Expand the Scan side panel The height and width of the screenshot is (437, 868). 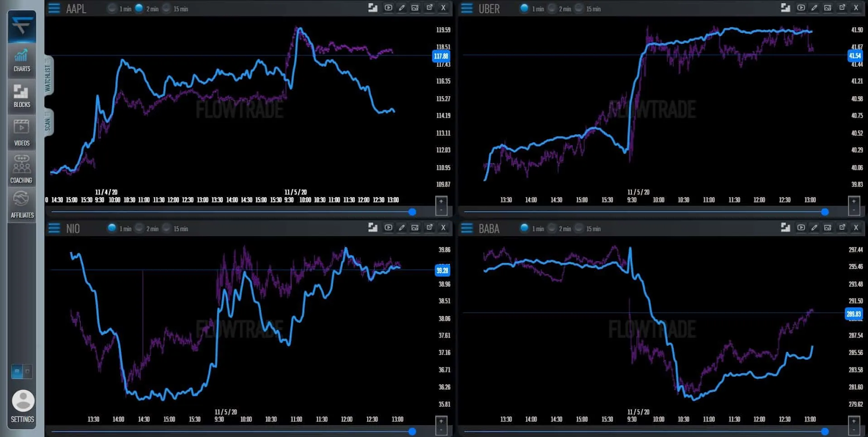pos(48,123)
